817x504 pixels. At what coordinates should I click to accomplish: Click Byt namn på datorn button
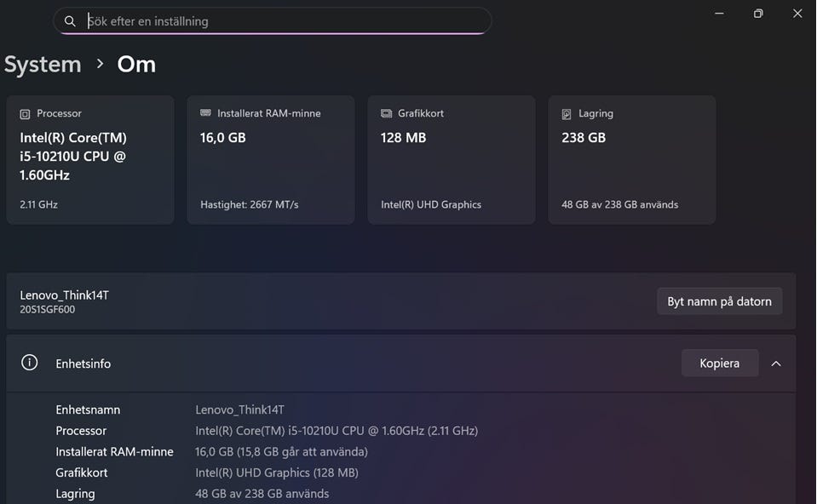tap(720, 301)
